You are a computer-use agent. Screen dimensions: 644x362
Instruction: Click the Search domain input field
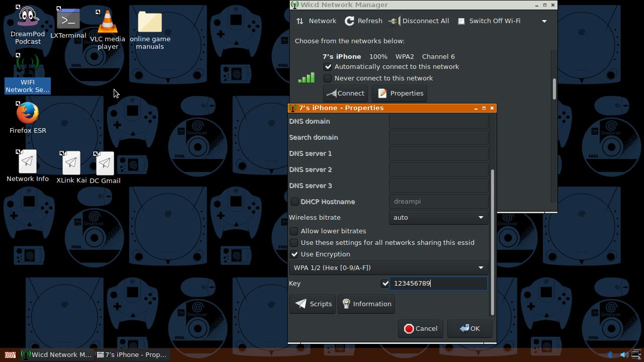pyautogui.click(x=439, y=137)
